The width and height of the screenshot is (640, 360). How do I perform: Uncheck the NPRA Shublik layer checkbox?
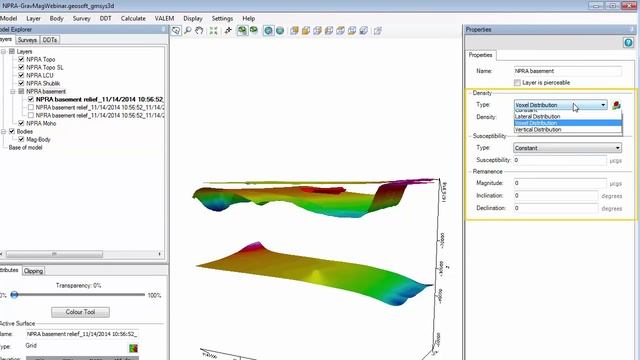coord(21,83)
